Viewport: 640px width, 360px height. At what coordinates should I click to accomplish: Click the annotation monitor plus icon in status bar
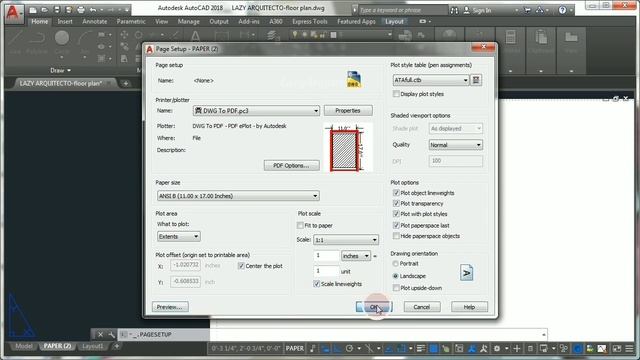tap(517, 349)
